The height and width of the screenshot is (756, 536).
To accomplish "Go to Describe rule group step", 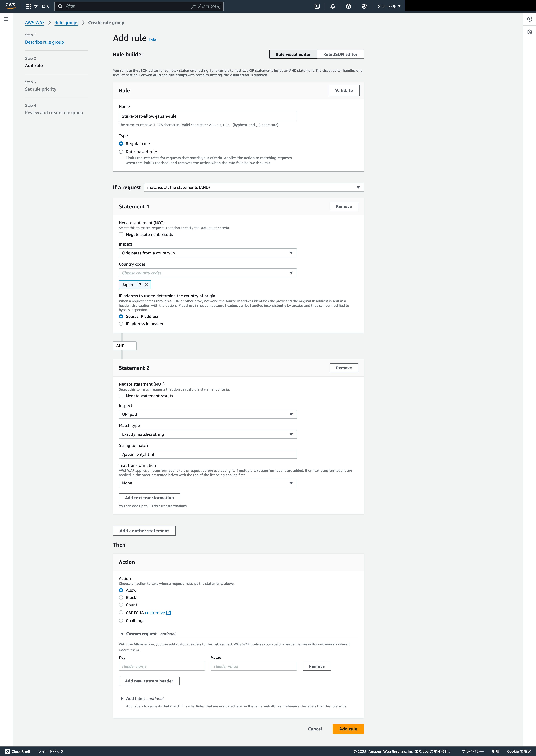I will (x=45, y=42).
